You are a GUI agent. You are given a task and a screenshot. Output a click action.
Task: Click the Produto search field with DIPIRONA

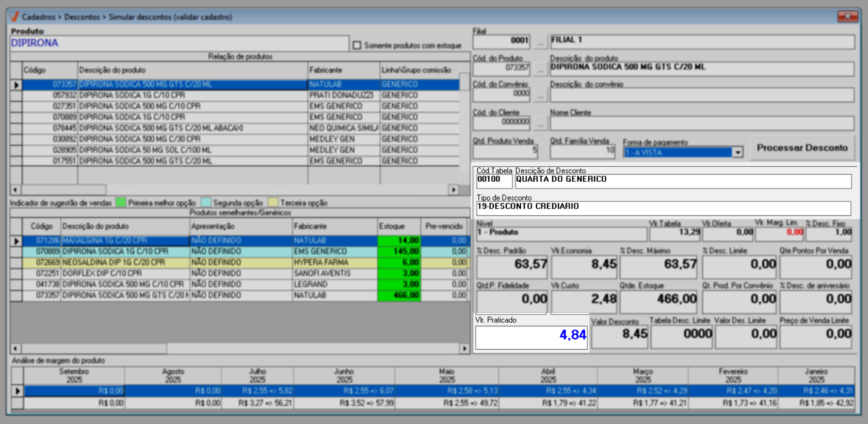[x=179, y=43]
